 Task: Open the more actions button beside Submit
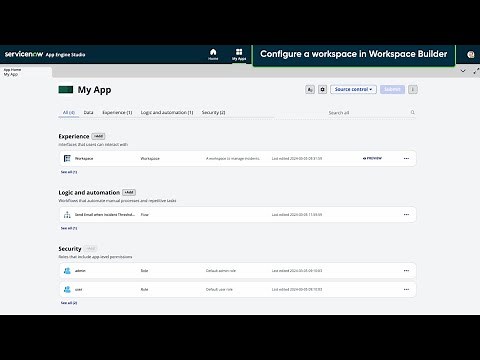click(x=413, y=89)
